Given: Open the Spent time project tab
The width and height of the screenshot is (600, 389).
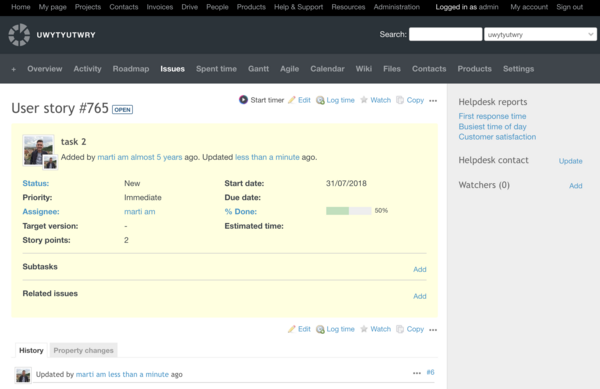Looking at the screenshot, I should (x=216, y=69).
